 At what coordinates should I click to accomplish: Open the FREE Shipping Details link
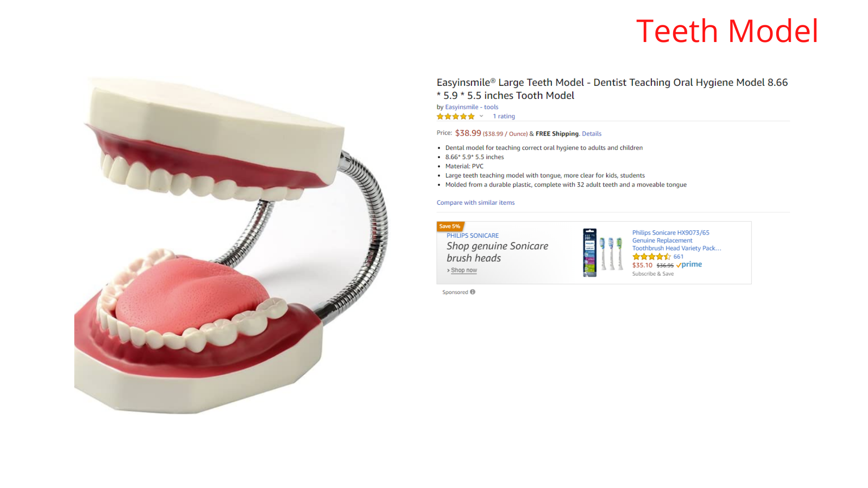tap(591, 134)
